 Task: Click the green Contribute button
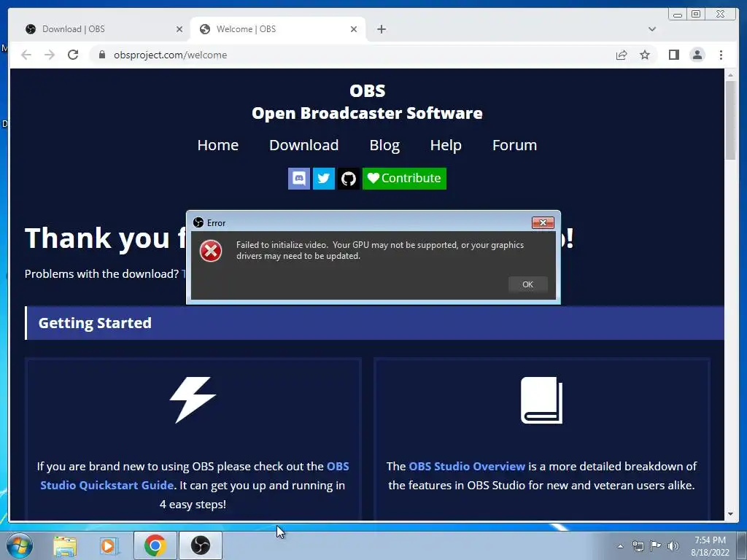point(404,178)
